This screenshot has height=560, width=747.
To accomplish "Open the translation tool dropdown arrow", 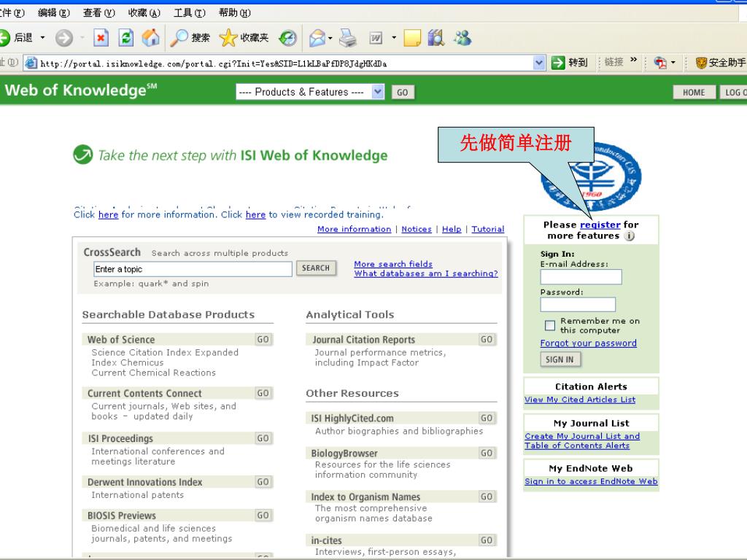I will coord(673,63).
